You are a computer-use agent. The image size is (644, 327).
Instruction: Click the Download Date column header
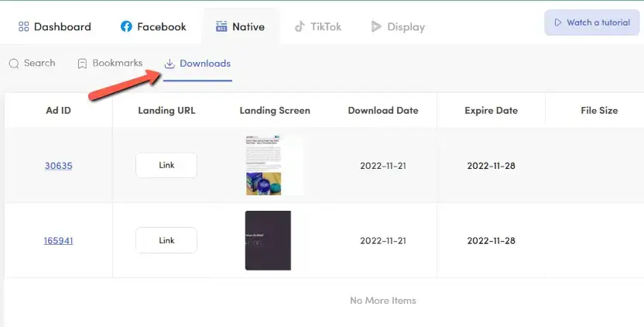pyautogui.click(x=383, y=110)
